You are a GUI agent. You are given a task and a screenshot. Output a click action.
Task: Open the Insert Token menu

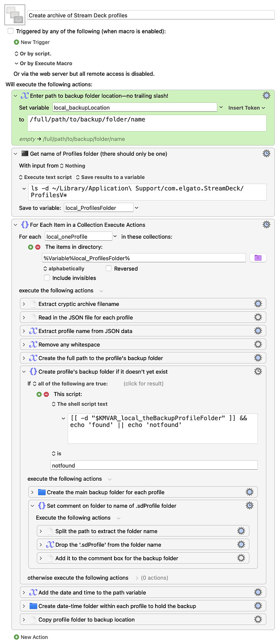(x=247, y=108)
